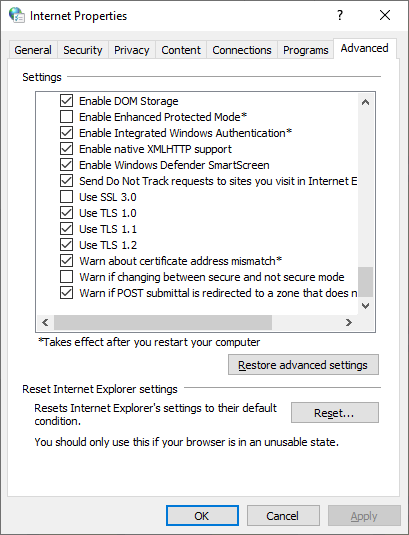Click the settings list up arrow
The image size is (409, 535).
coord(365,102)
